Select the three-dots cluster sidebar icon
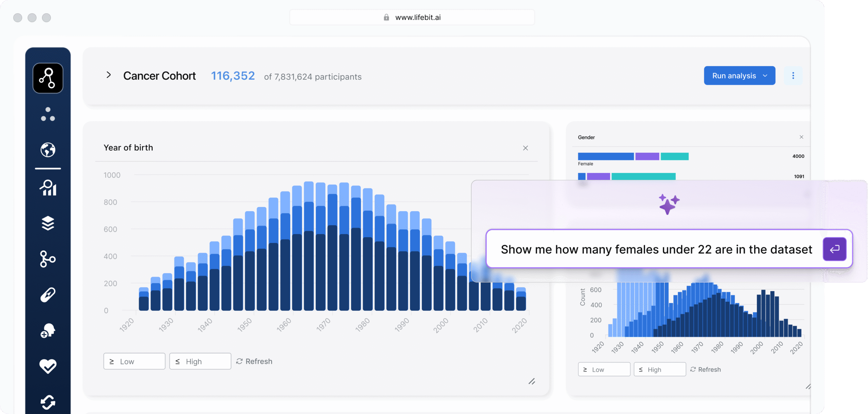Image resolution: width=868 pixels, height=414 pixels. pyautogui.click(x=48, y=114)
